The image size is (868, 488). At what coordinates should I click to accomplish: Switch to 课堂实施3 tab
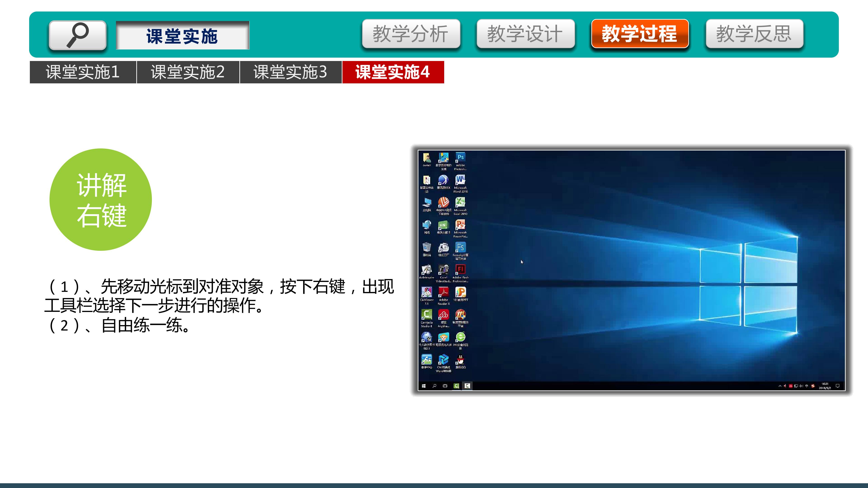click(x=290, y=72)
